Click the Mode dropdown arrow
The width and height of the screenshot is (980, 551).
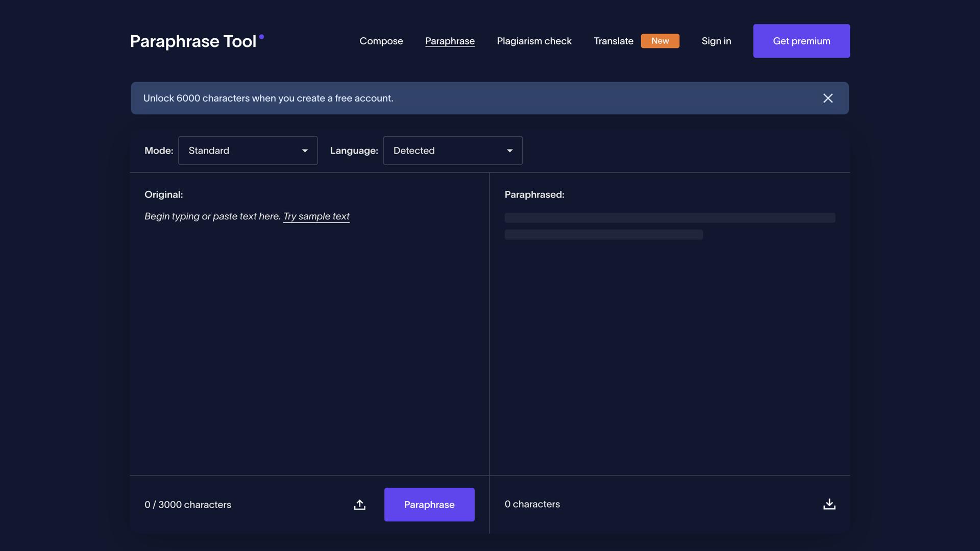click(305, 151)
